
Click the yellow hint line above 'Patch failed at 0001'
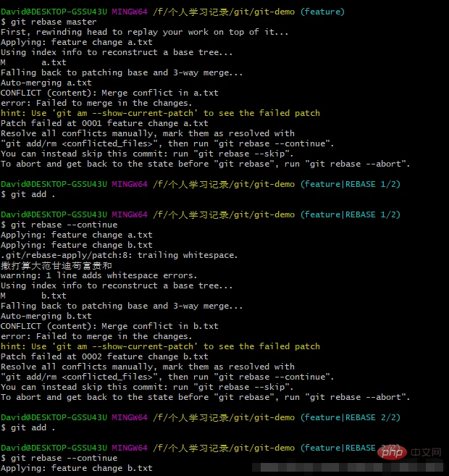pos(159,113)
